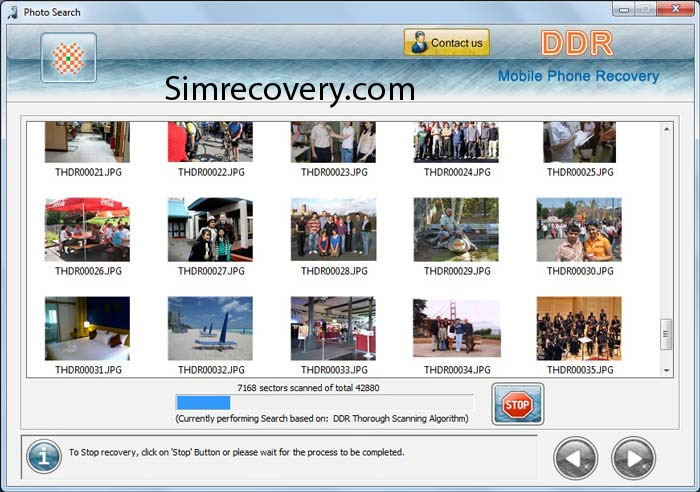700x492 pixels.
Task: Select the THDR00034.JPG bridge thumbnail
Action: coord(457,329)
